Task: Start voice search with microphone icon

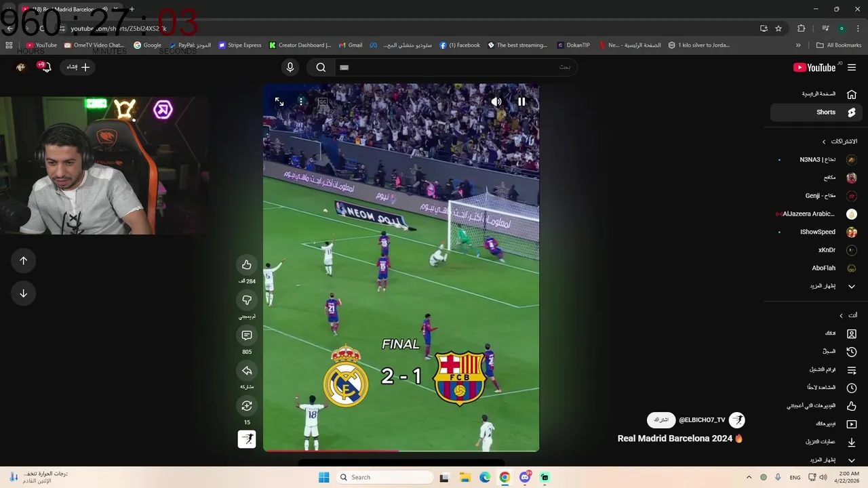Action: tap(290, 67)
